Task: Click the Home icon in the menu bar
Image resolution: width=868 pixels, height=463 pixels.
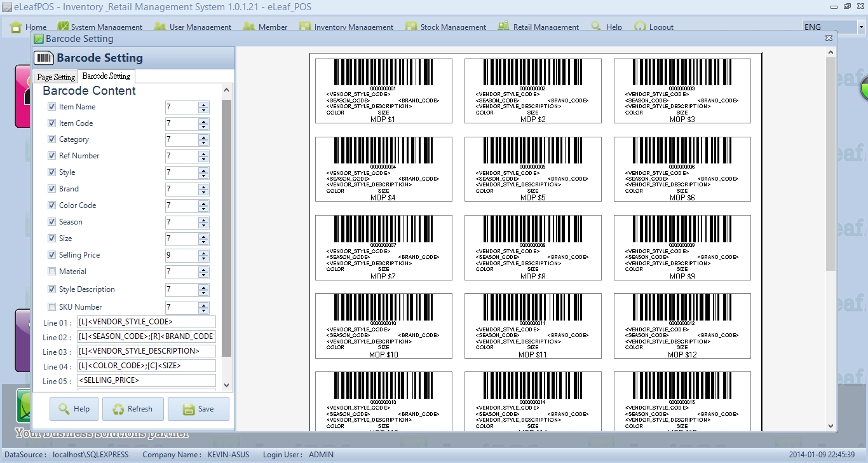Action: [x=16, y=27]
